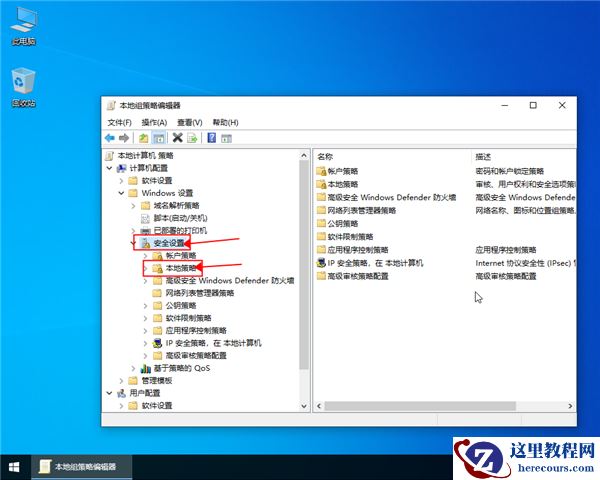Click the Export list toolbar icon
Image resolution: width=600 pixels, height=480 pixels.
pyautogui.click(x=192, y=138)
